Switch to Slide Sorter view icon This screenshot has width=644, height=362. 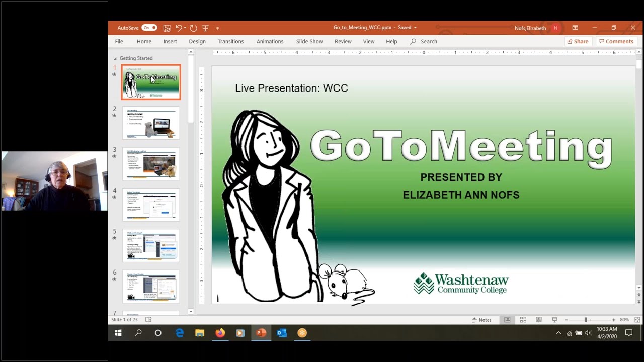pos(523,320)
